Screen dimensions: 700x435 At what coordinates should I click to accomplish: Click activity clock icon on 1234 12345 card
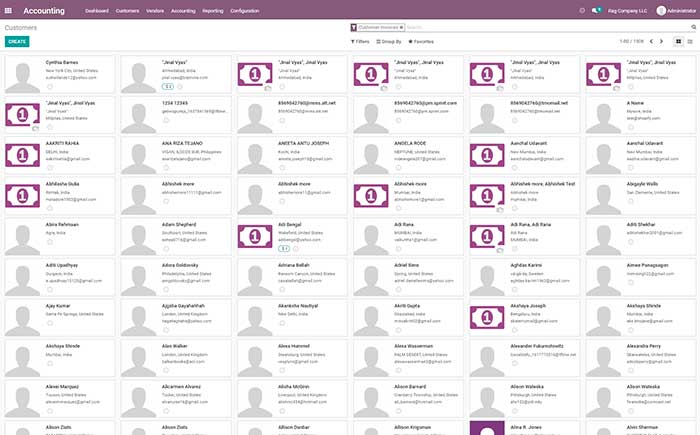(166, 120)
